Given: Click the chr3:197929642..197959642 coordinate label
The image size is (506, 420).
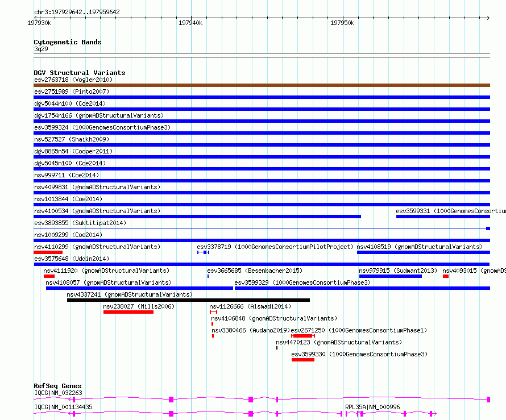Looking at the screenshot, I should coord(77,13).
